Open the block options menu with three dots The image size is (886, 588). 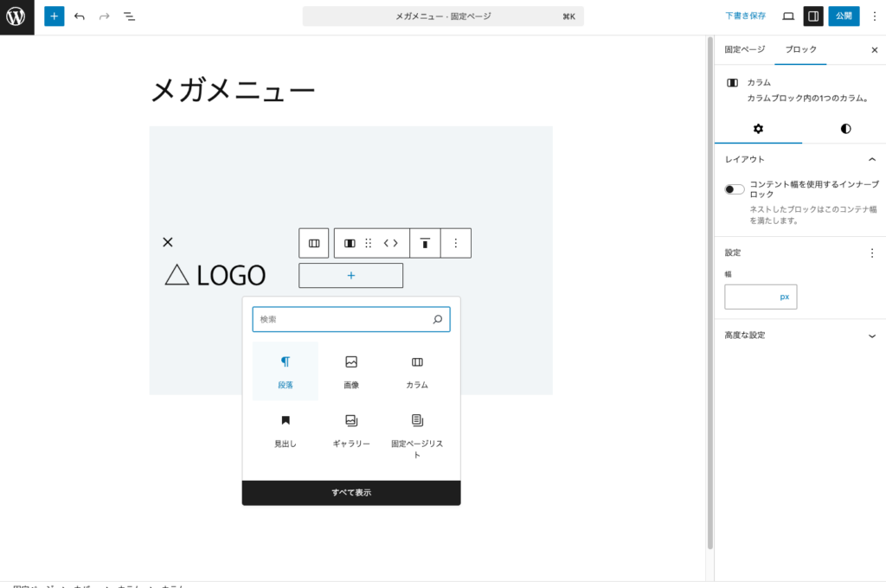click(x=456, y=243)
